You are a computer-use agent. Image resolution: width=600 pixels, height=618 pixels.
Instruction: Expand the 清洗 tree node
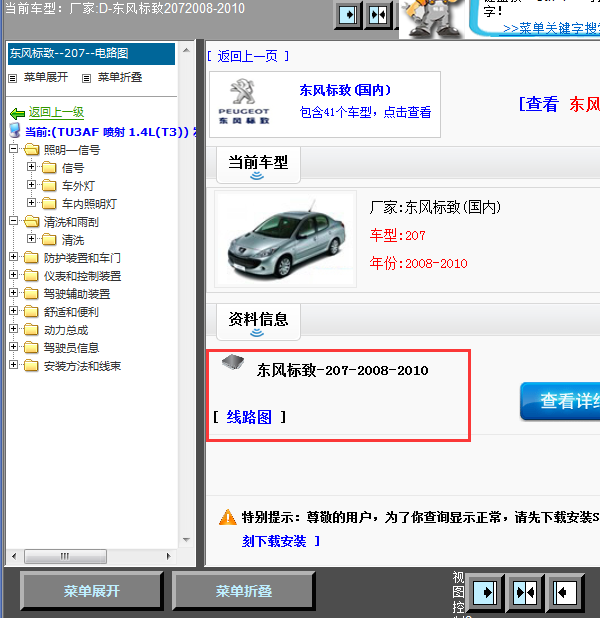(31, 239)
